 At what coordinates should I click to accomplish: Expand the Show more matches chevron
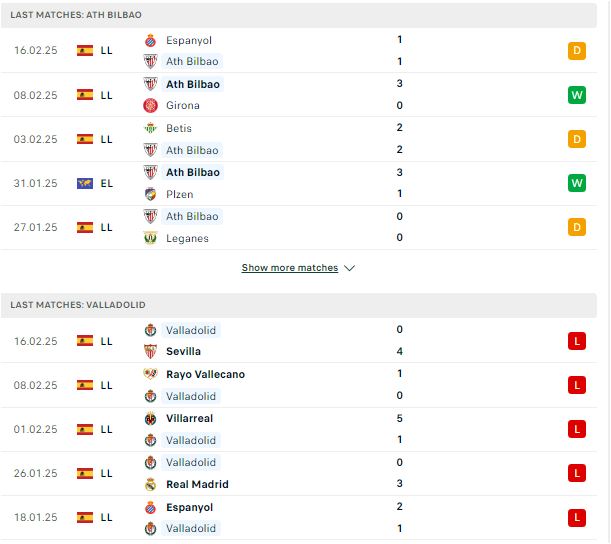[350, 268]
